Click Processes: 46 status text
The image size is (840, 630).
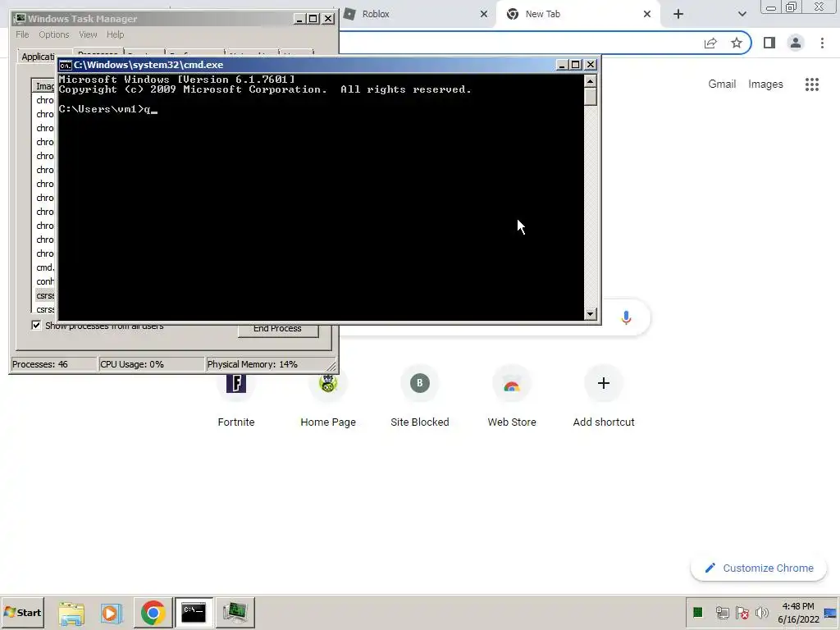tap(40, 364)
